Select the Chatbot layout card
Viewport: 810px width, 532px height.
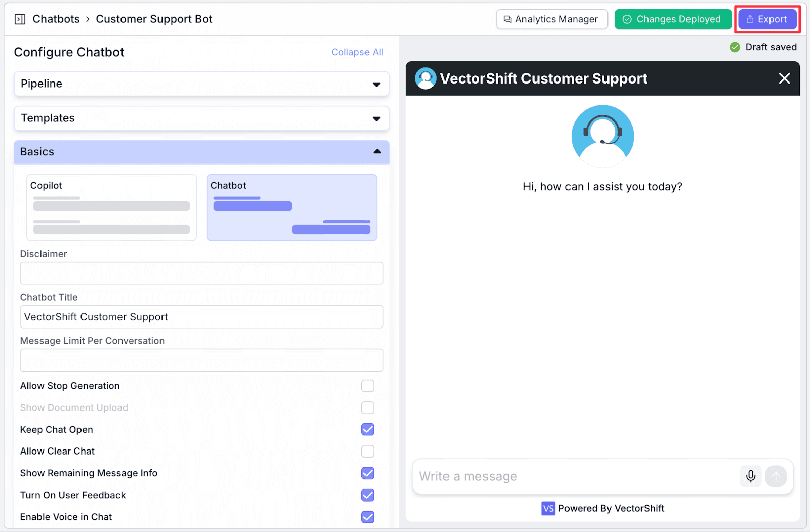pyautogui.click(x=292, y=208)
